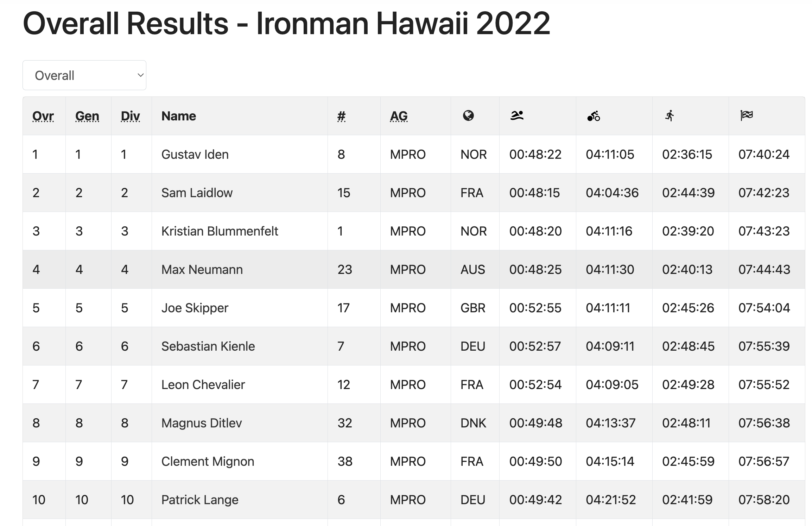
Task: Select Sam Laidlow's name
Action: click(x=197, y=193)
